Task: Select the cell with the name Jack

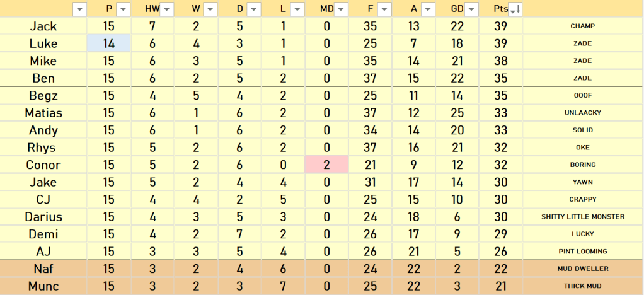Action: point(43,26)
